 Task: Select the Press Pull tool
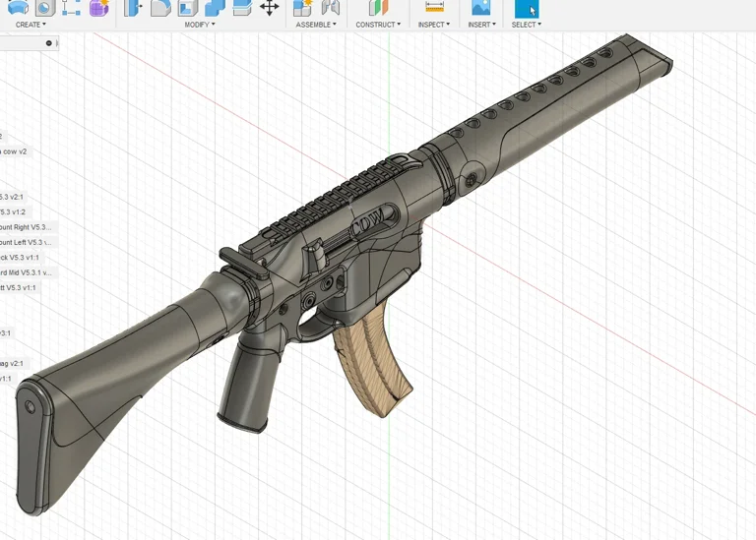tap(133, 7)
